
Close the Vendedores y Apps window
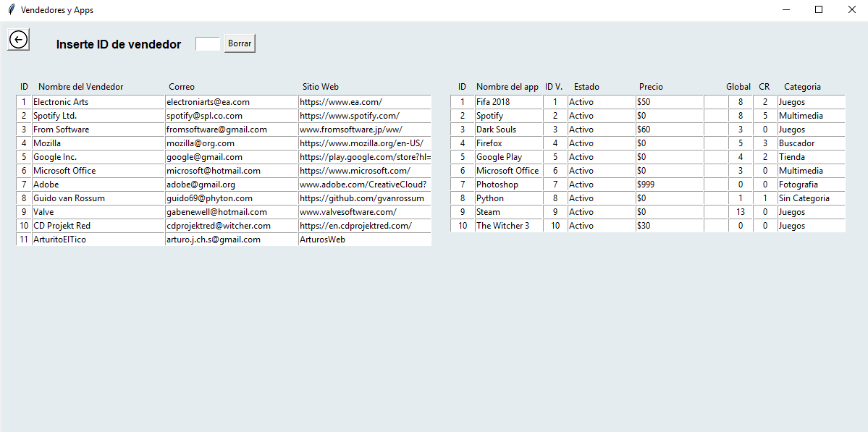point(851,9)
